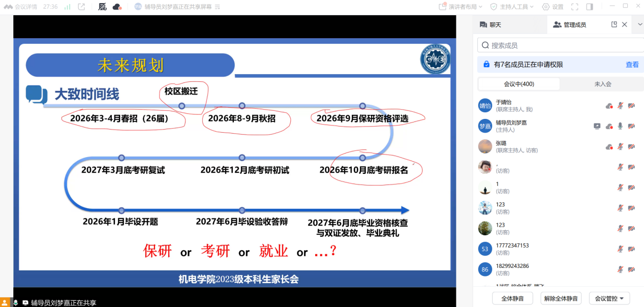Toggle microphone for member 张璐
The image size is (644, 307).
[620, 146]
